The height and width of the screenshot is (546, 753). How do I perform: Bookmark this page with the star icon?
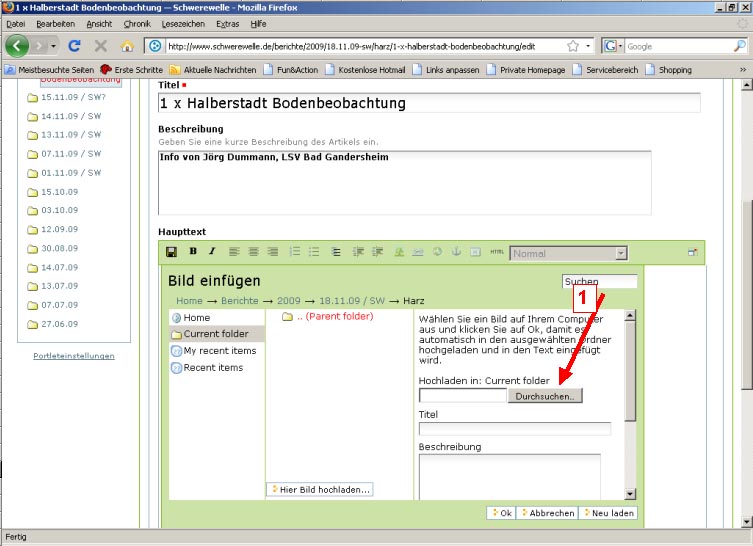pos(572,46)
